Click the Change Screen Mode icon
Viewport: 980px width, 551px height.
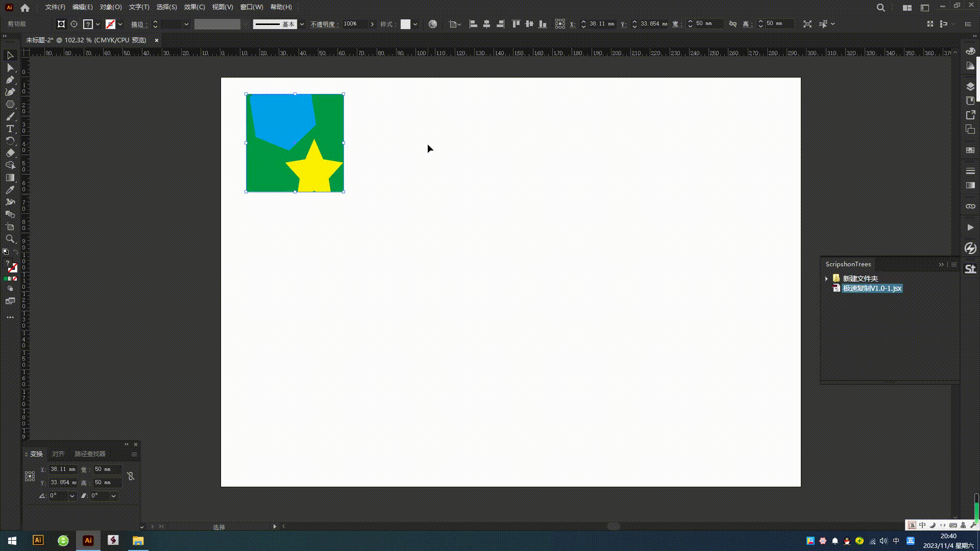point(10,301)
